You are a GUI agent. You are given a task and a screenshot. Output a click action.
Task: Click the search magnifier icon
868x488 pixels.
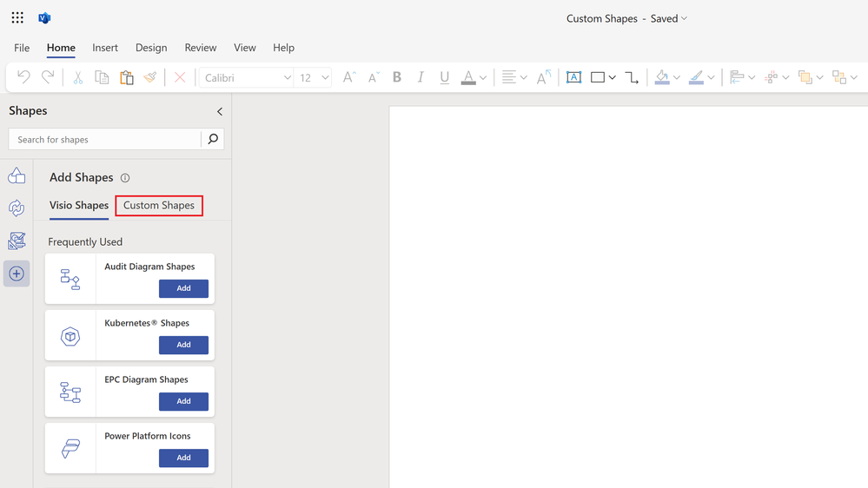[x=213, y=139]
